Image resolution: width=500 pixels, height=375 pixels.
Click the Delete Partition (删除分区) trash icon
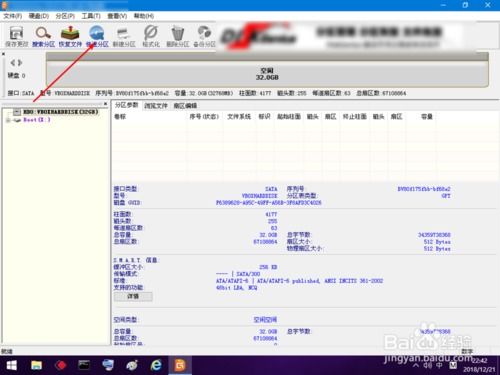178,36
